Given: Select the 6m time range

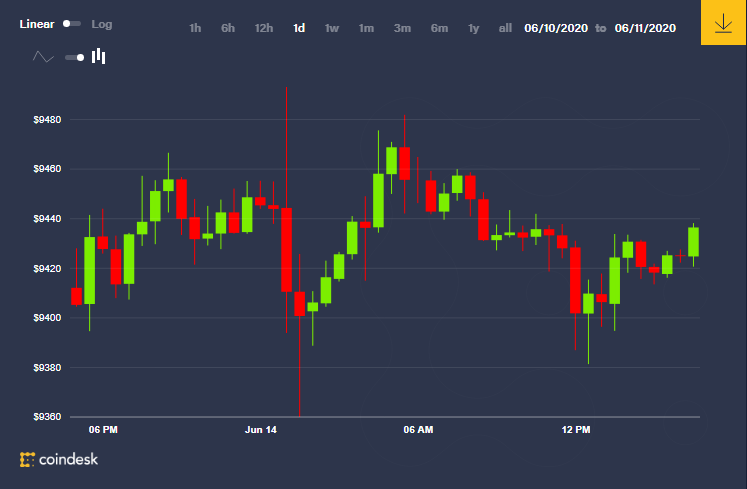Looking at the screenshot, I should pyautogui.click(x=439, y=28).
